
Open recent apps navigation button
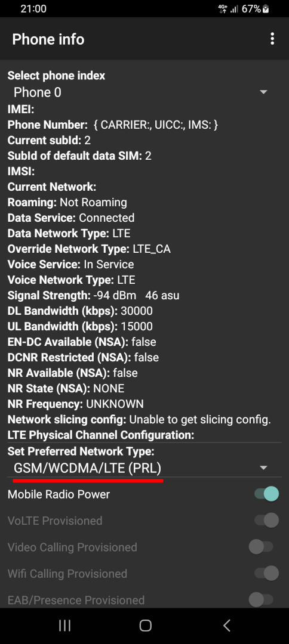(64, 626)
